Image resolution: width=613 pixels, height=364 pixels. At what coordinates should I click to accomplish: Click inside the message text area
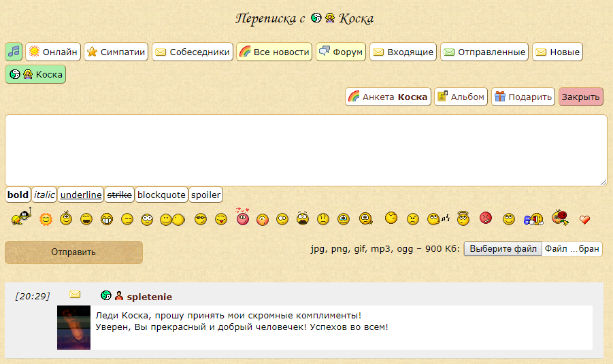[x=306, y=150]
